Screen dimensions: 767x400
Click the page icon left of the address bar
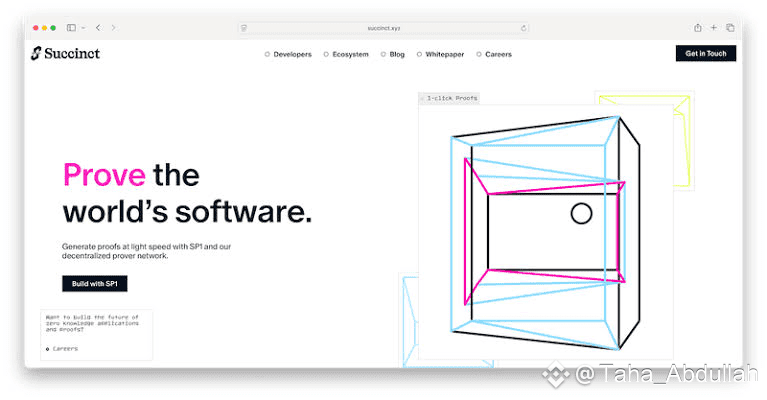point(244,28)
